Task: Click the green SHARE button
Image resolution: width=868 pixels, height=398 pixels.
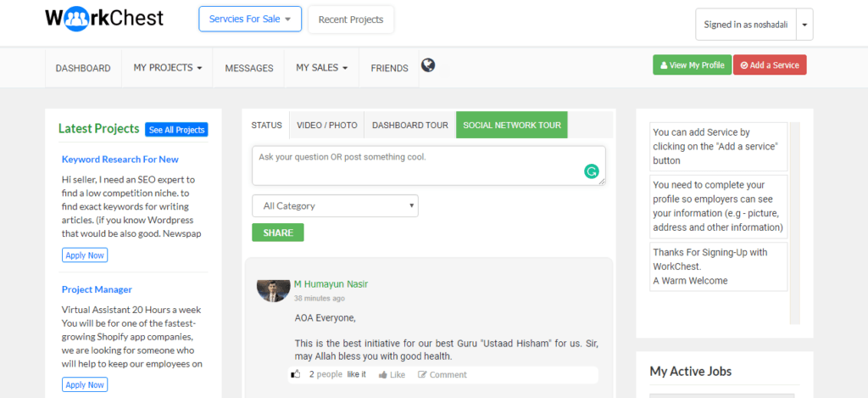Action: pos(278,233)
